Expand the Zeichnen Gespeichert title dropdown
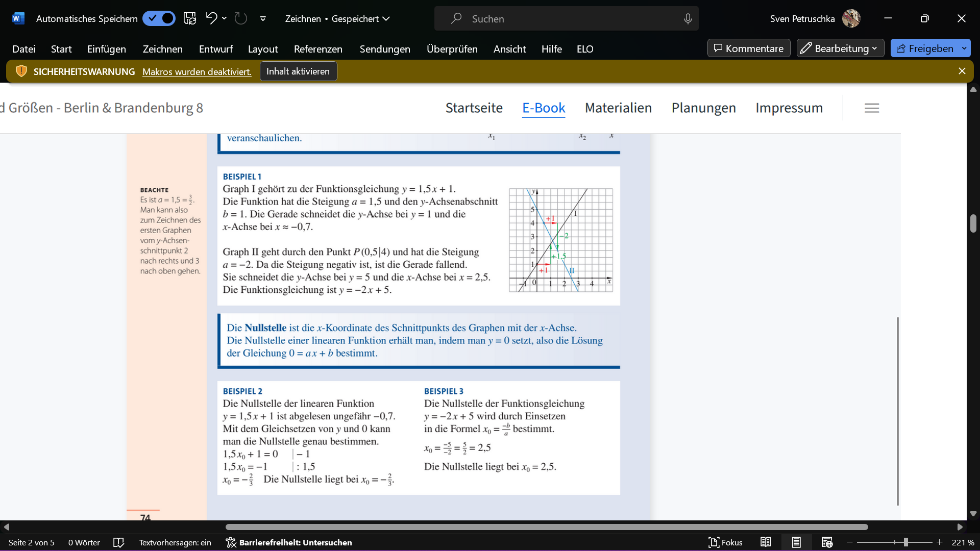Image resolution: width=980 pixels, height=551 pixels. coord(386,19)
